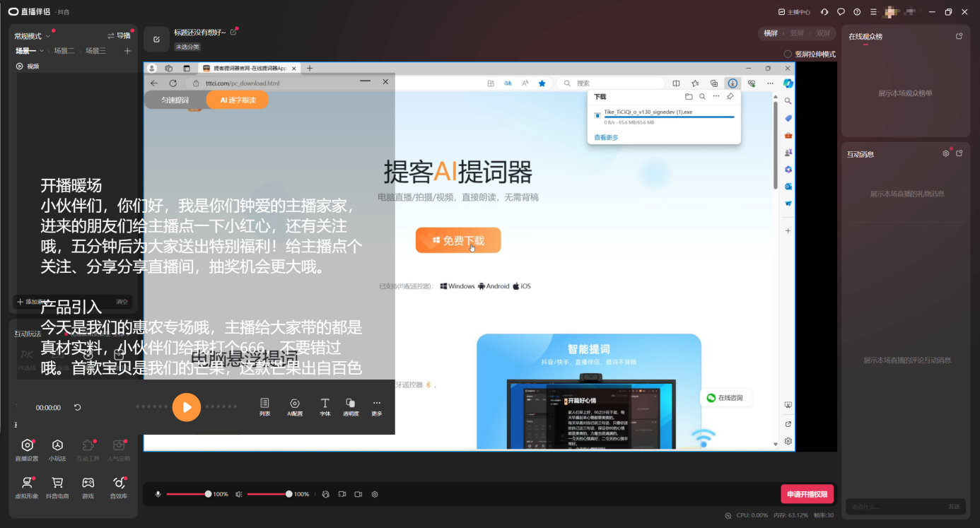Mute the speaker audio icon
This screenshot has width=980, height=528.
[x=239, y=494]
